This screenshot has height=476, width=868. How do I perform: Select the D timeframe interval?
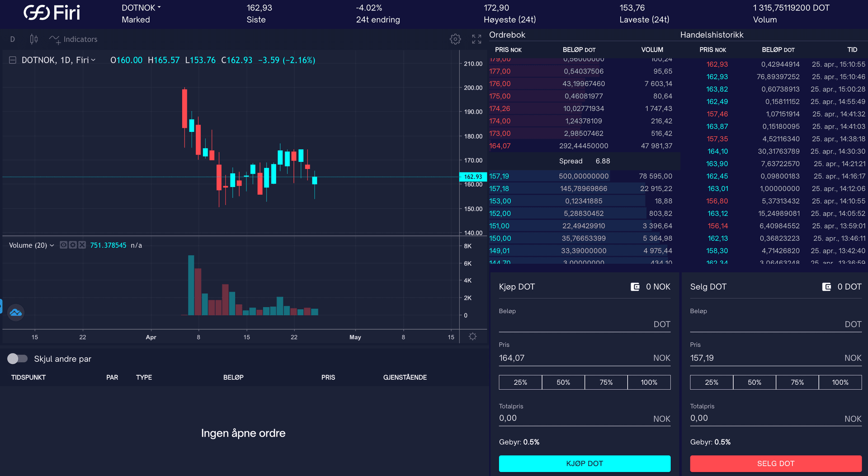pyautogui.click(x=13, y=39)
